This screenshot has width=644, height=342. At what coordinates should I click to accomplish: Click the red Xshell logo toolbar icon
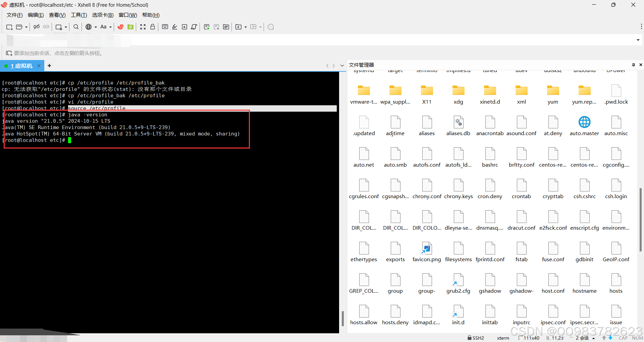tap(121, 27)
